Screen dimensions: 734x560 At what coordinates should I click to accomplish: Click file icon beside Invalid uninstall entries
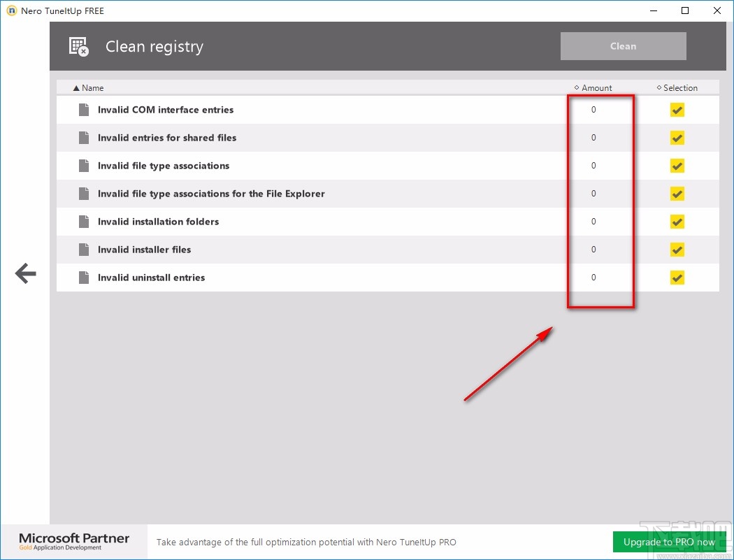(x=84, y=278)
